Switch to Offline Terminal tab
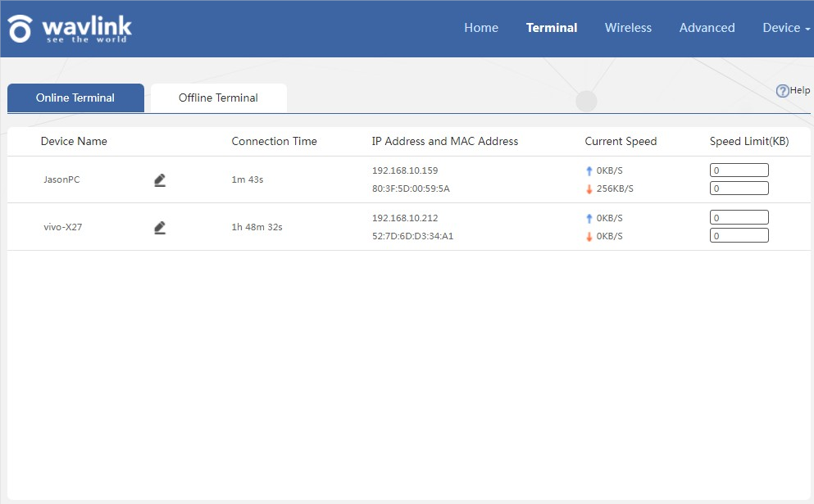The height and width of the screenshot is (504, 814). coord(219,98)
